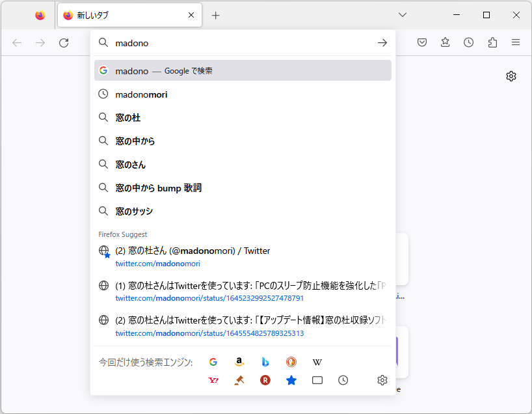Choose the Rakuten search engine icon
The height and width of the screenshot is (414, 532).
tap(265, 380)
